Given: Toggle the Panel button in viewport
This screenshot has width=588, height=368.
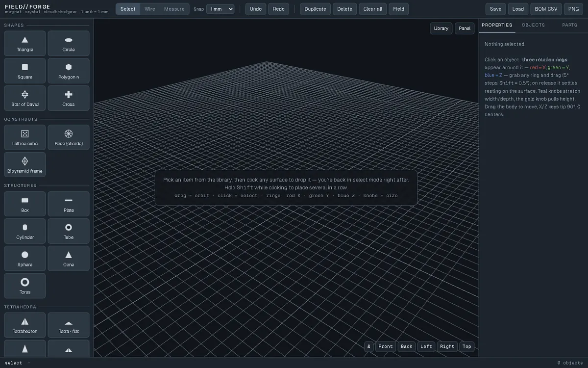Looking at the screenshot, I should click(465, 28).
